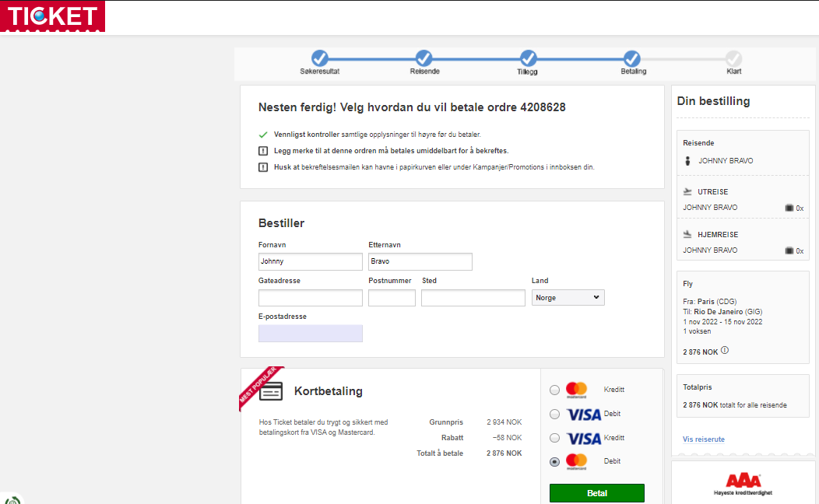Click the warning icon before Legg merke til

[263, 151]
